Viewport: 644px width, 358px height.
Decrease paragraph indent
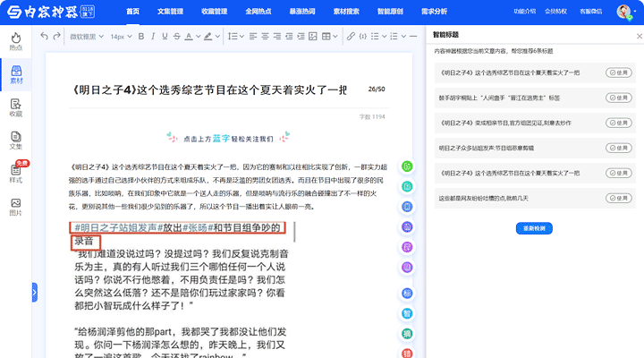[289, 36]
